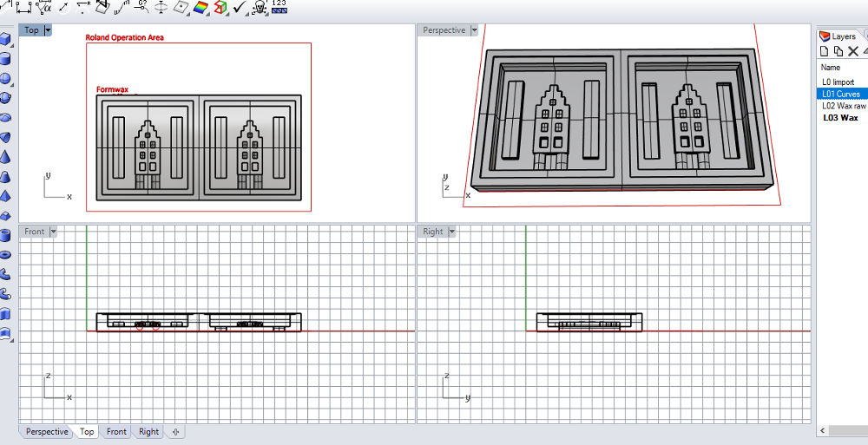Select the Cylinder solid tool
This screenshot has width=868, height=445.
coord(5,59)
